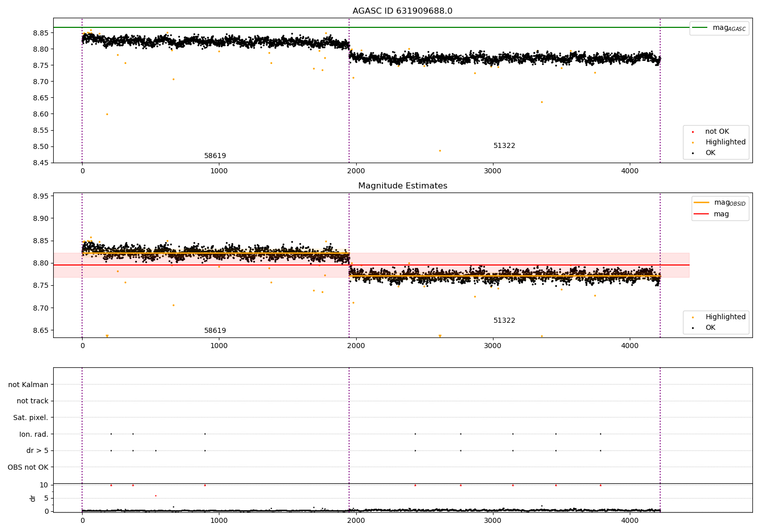Click the "Magnitude Estimates" plot title

(402, 186)
